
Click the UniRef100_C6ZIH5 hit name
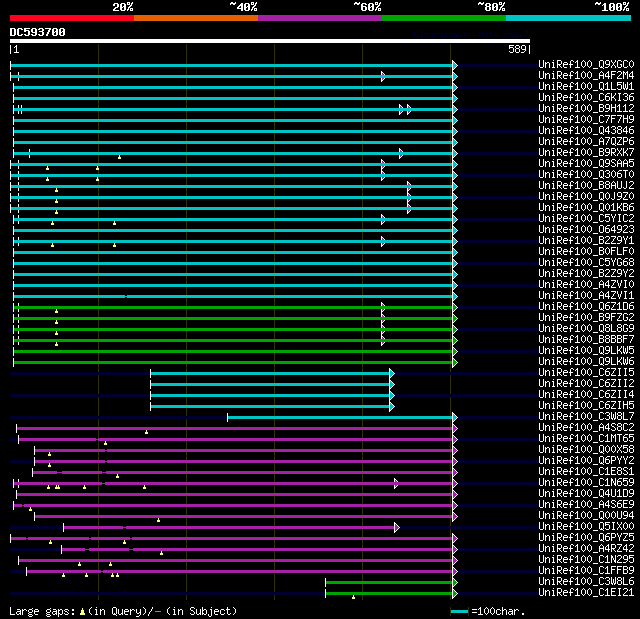coord(586,406)
